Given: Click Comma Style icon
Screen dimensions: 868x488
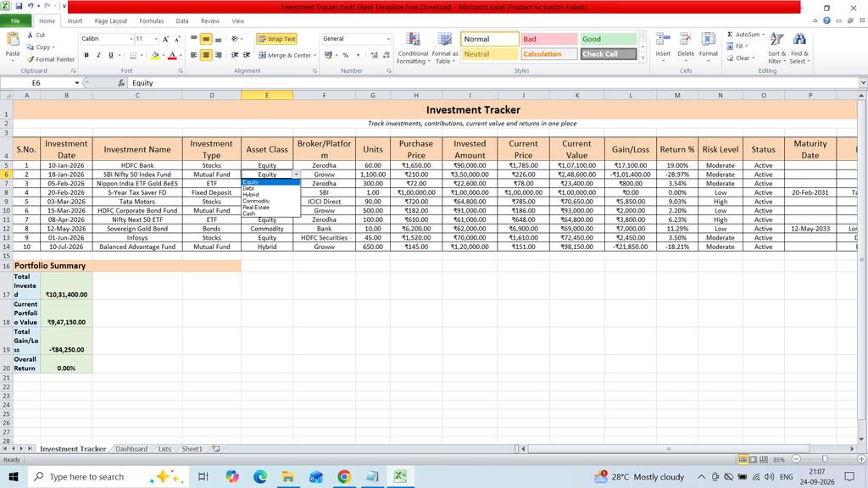Looking at the screenshot, I should pyautogui.click(x=358, y=55).
